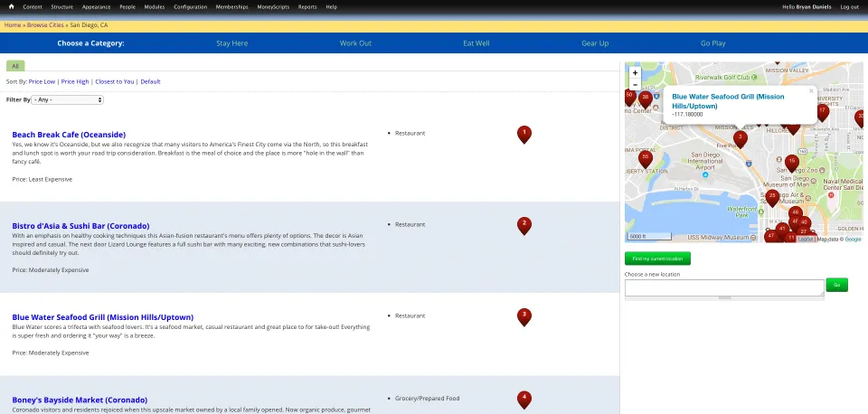This screenshot has height=414, width=868.
Task: Select map marker number 47
Action: click(771, 236)
